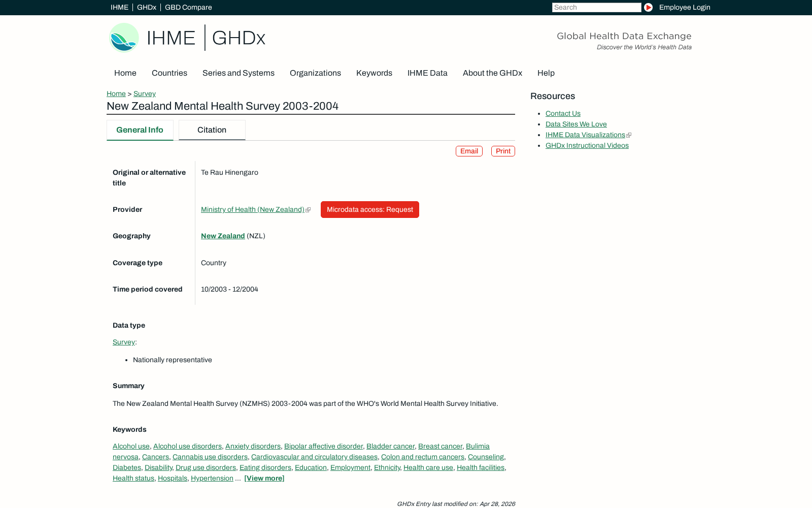Open IHME Data Visualizations link
Image resolution: width=812 pixels, height=508 pixels.
point(585,135)
